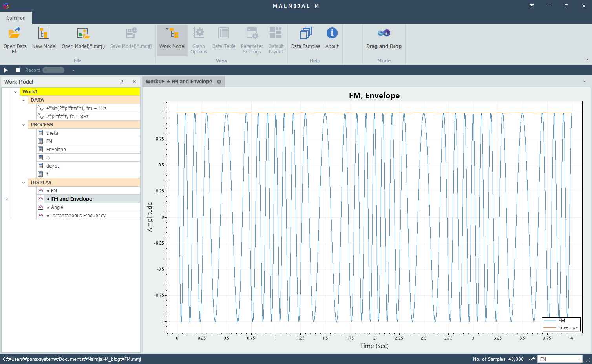This screenshot has height=364, width=592.
Task: Collapse the ribbon with the chevron
Action: pos(587,60)
